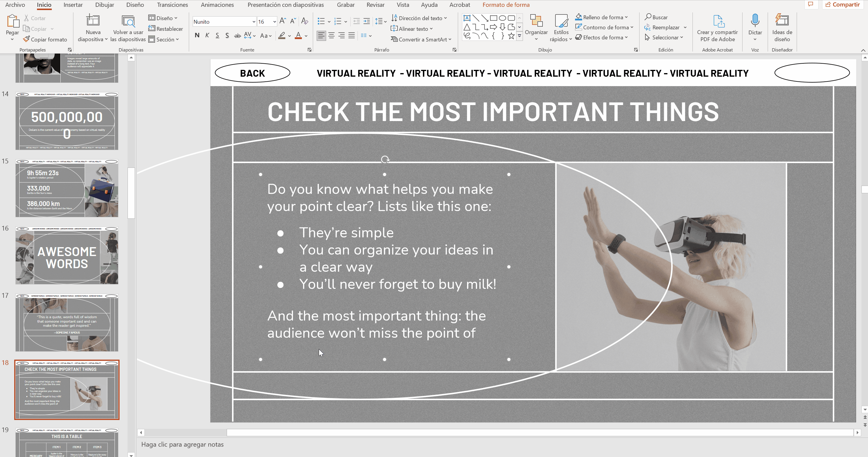This screenshot has height=457, width=868.
Task: Toggle justify text alignment
Action: 352,36
